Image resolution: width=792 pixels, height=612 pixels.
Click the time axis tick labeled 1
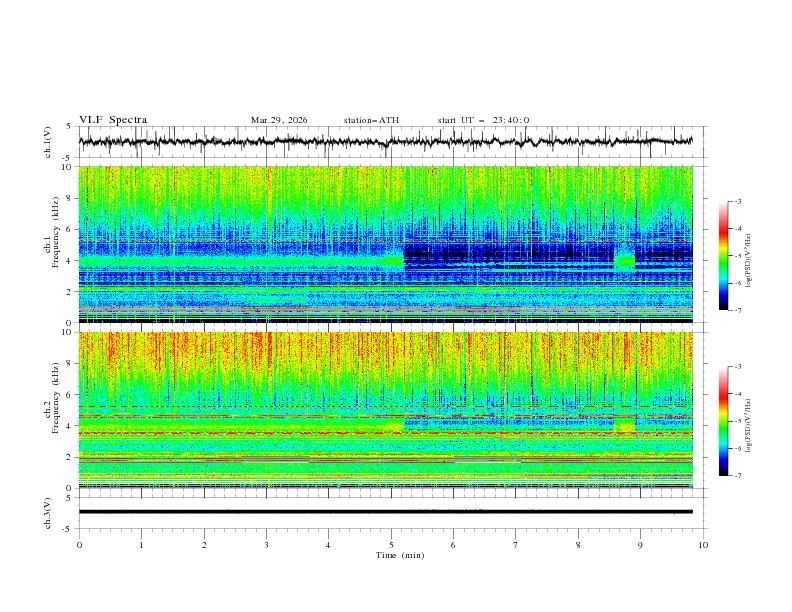tap(141, 545)
